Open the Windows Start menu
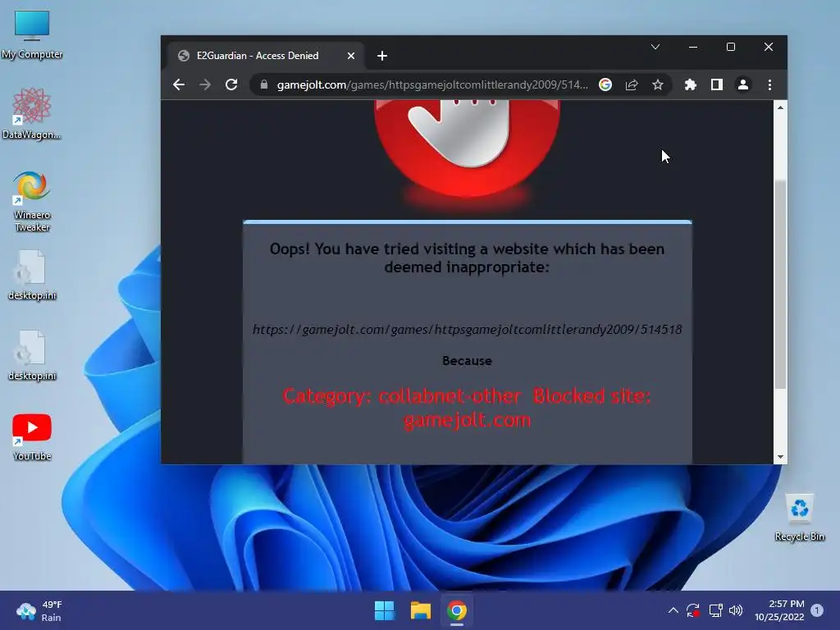840x630 pixels. [x=385, y=610]
